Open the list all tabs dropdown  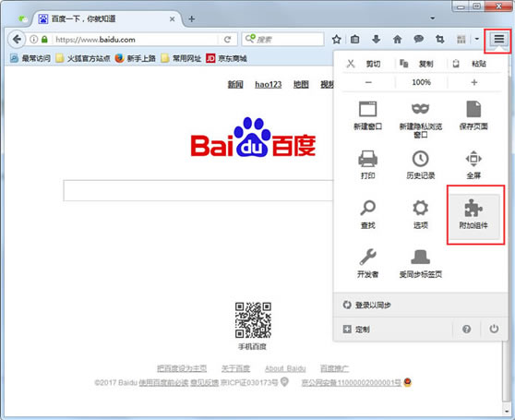tap(433, 18)
